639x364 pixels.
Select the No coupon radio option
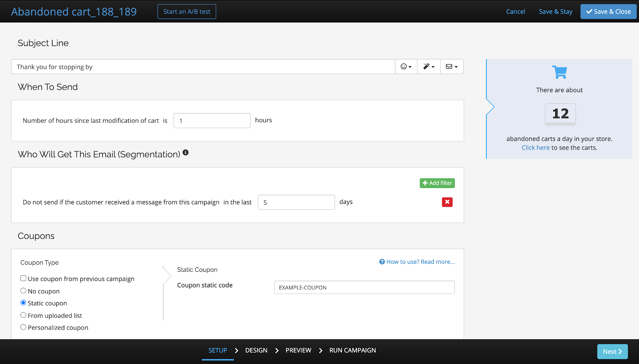(23, 291)
